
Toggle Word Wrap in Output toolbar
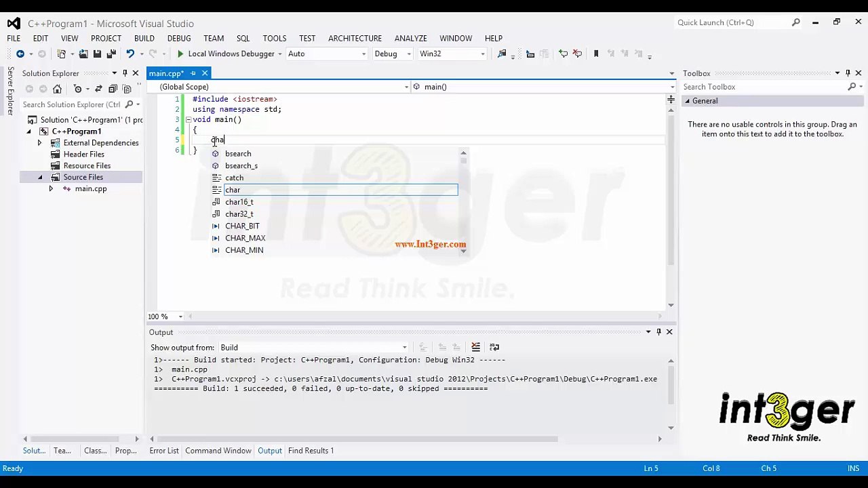click(x=494, y=347)
